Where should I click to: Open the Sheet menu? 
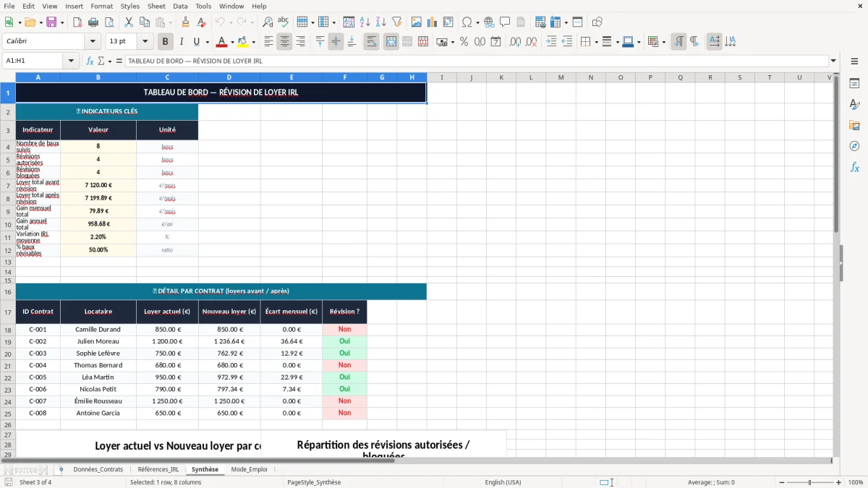point(156,6)
